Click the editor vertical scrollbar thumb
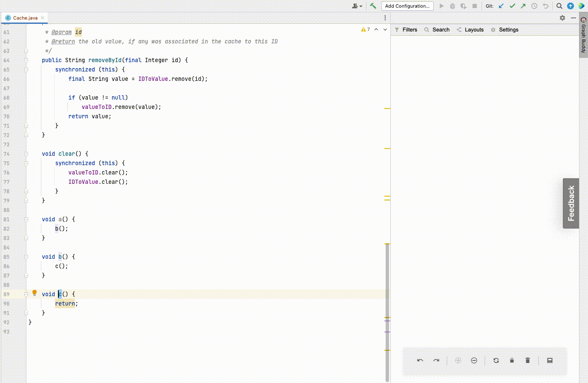This screenshot has height=383, width=588. pyautogui.click(x=387, y=313)
